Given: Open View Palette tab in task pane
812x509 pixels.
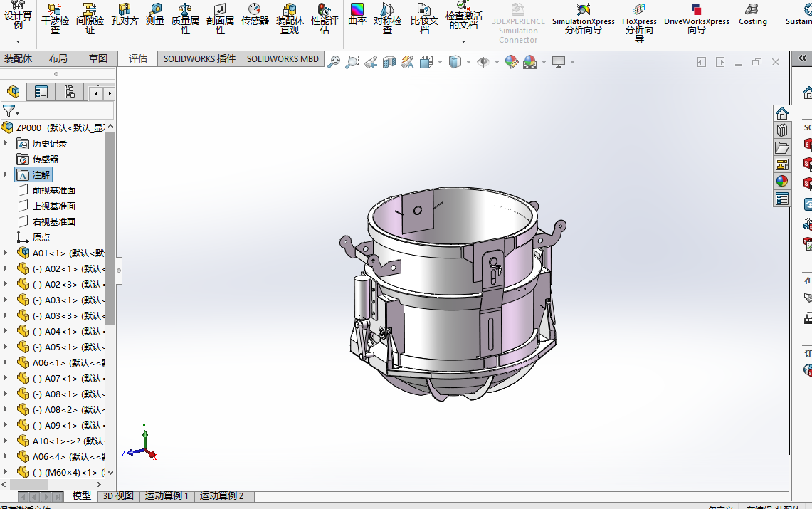Looking at the screenshot, I should coord(782,164).
